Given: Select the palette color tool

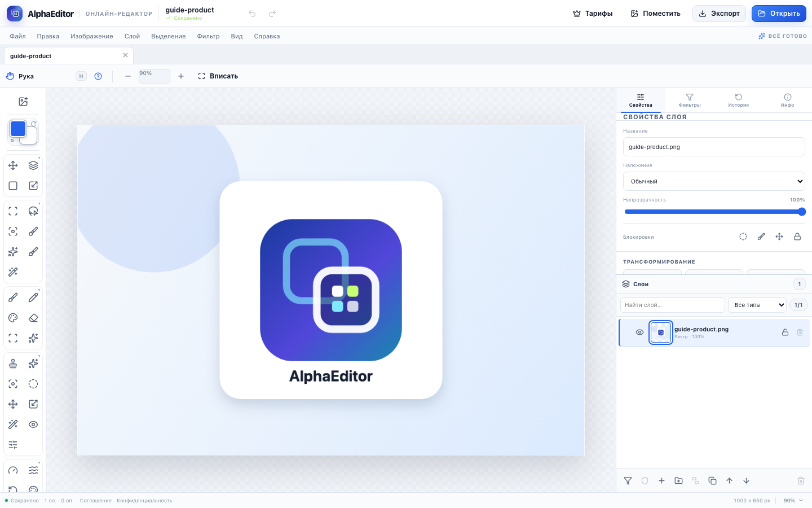Looking at the screenshot, I should (x=13, y=318).
